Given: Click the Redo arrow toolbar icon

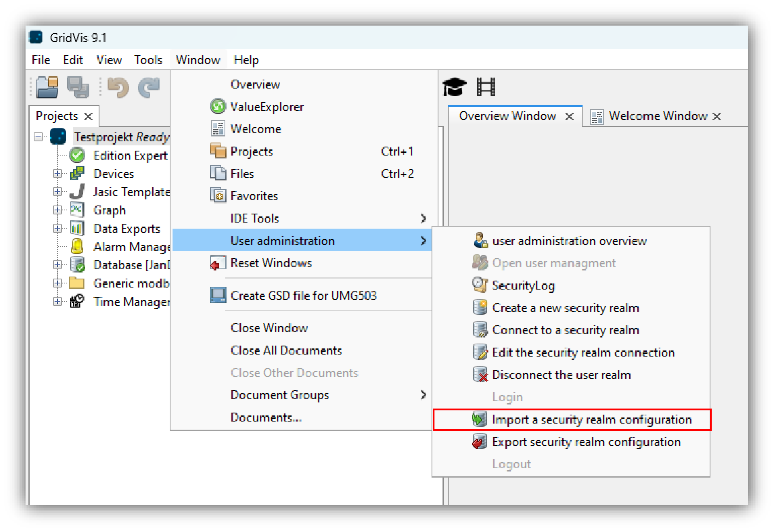Looking at the screenshot, I should 148,87.
